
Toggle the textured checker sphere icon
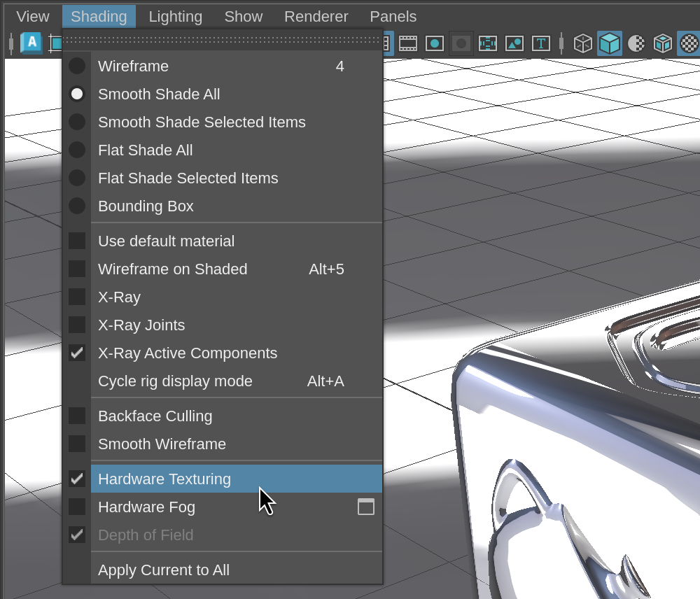[689, 43]
